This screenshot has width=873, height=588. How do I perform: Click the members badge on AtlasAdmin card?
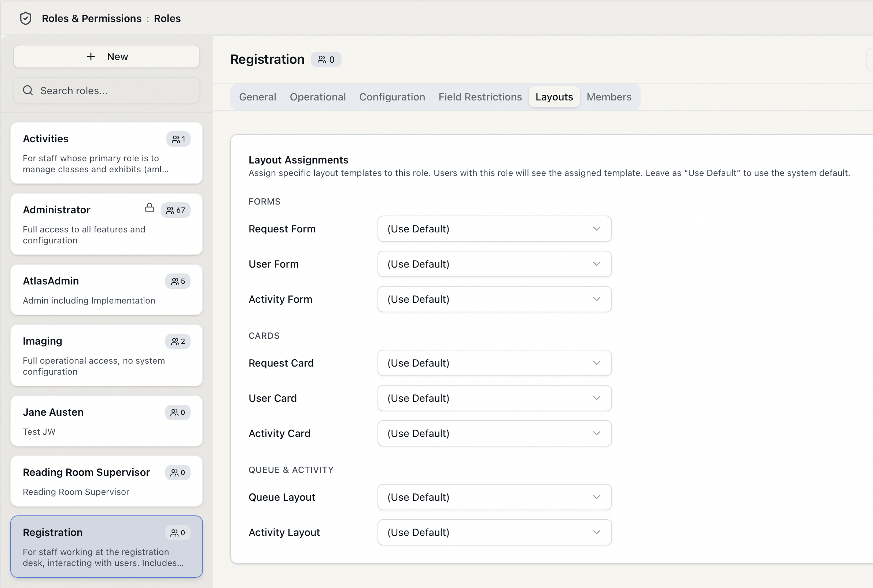(x=178, y=282)
